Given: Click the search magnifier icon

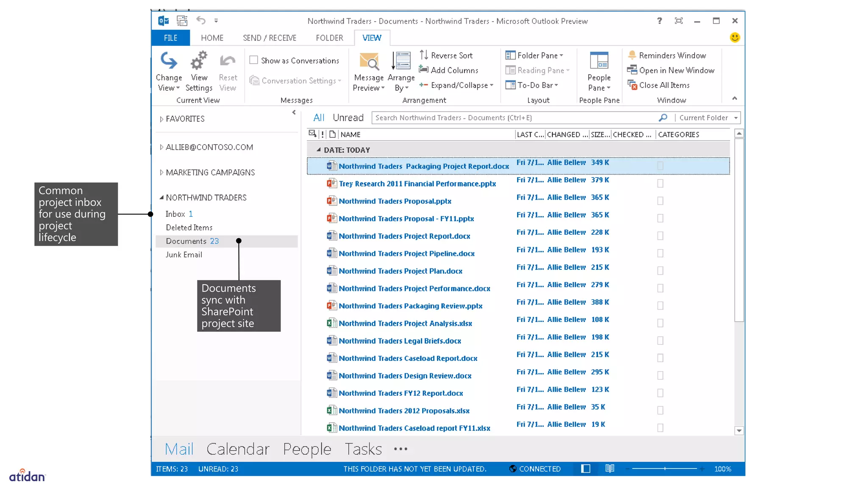Looking at the screenshot, I should coord(663,117).
